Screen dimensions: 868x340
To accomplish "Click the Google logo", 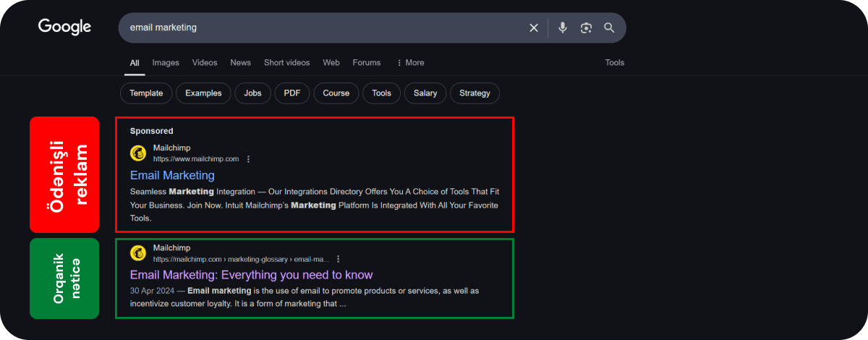I will [64, 27].
